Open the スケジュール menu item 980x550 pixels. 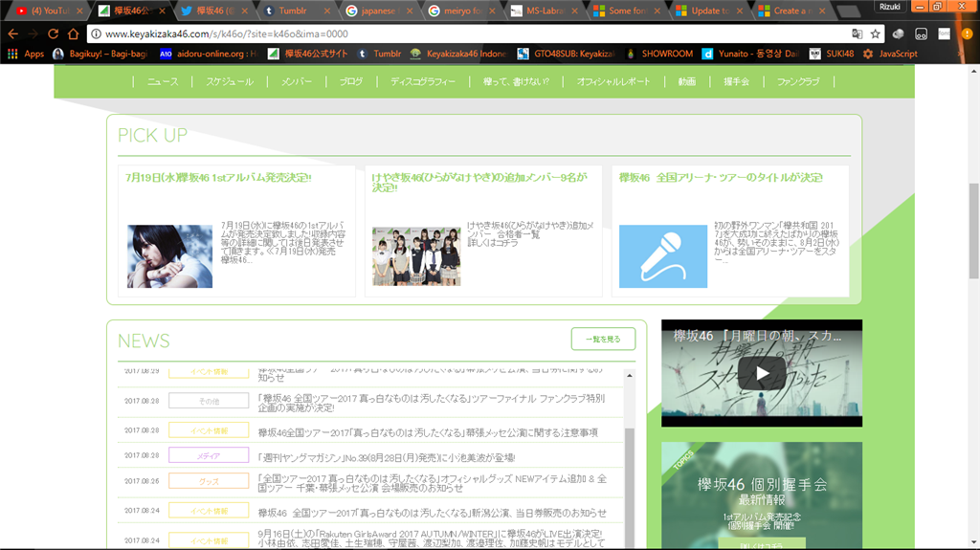(230, 81)
